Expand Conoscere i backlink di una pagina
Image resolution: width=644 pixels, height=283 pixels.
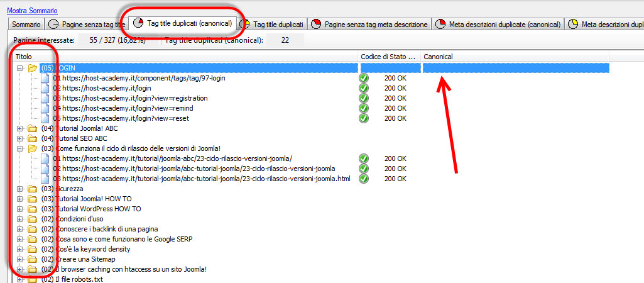tap(19, 229)
